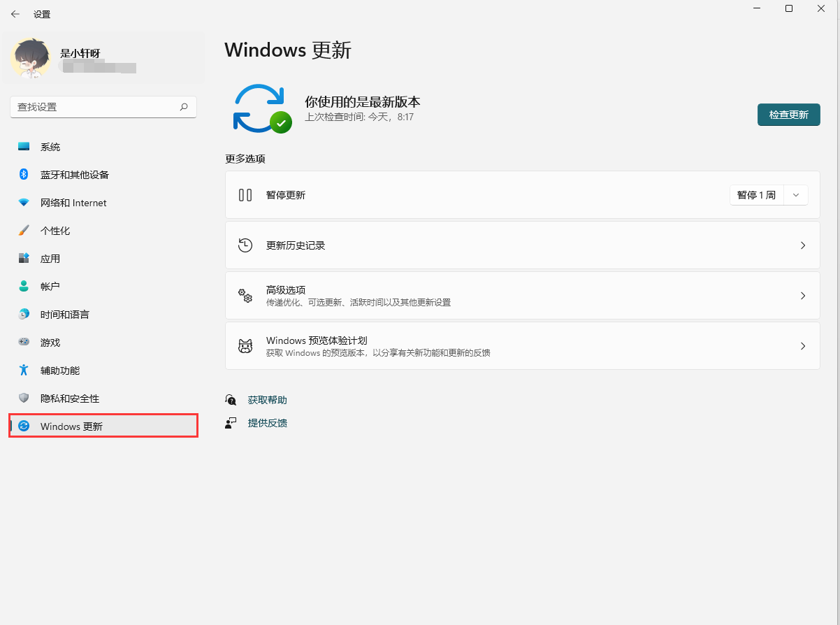Click the 系统 monitor icon in sidebar
Image resolution: width=840 pixels, height=625 pixels.
coord(24,147)
